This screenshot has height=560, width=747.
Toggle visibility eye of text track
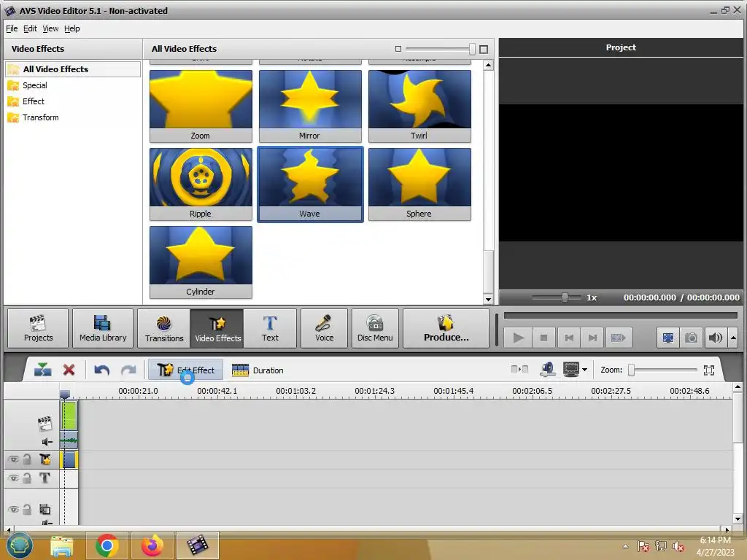pos(13,478)
